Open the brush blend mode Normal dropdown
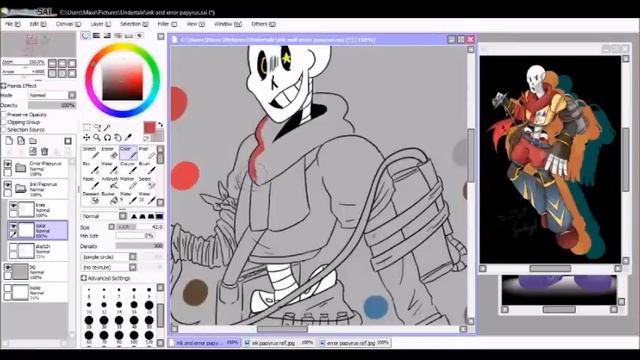The image size is (640, 360). tap(104, 216)
